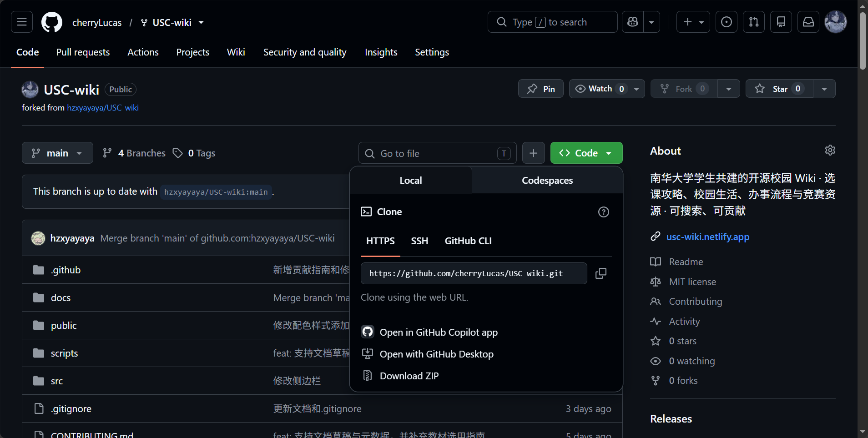Open the MIT license link

(692, 282)
